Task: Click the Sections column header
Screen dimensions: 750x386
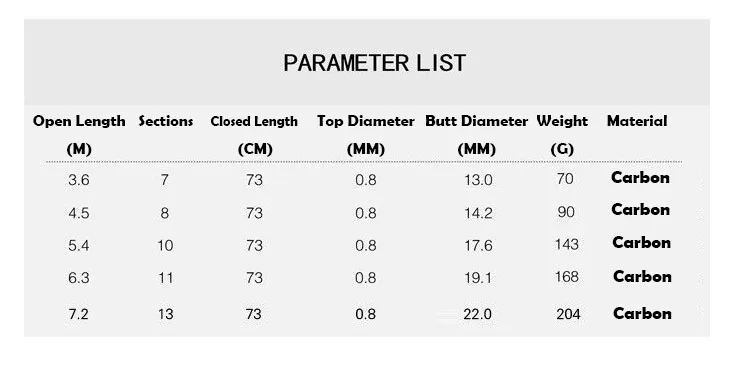Action: pyautogui.click(x=165, y=121)
